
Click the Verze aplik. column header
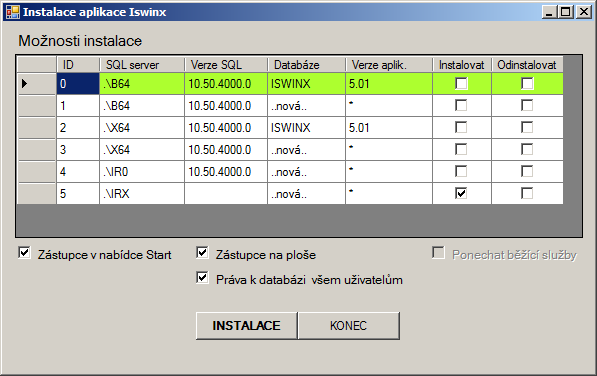(389, 65)
